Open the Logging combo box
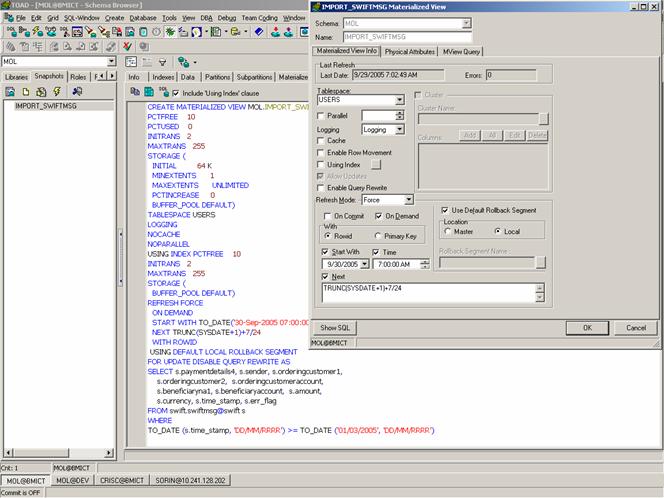Image resolution: width=664 pixels, height=498 pixels. coord(398,129)
